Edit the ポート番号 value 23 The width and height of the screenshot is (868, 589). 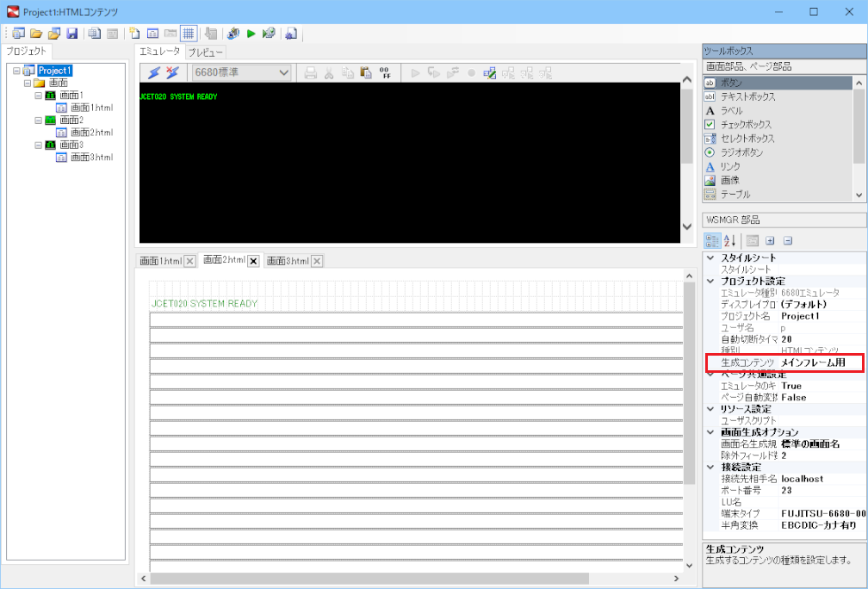[x=822, y=491]
